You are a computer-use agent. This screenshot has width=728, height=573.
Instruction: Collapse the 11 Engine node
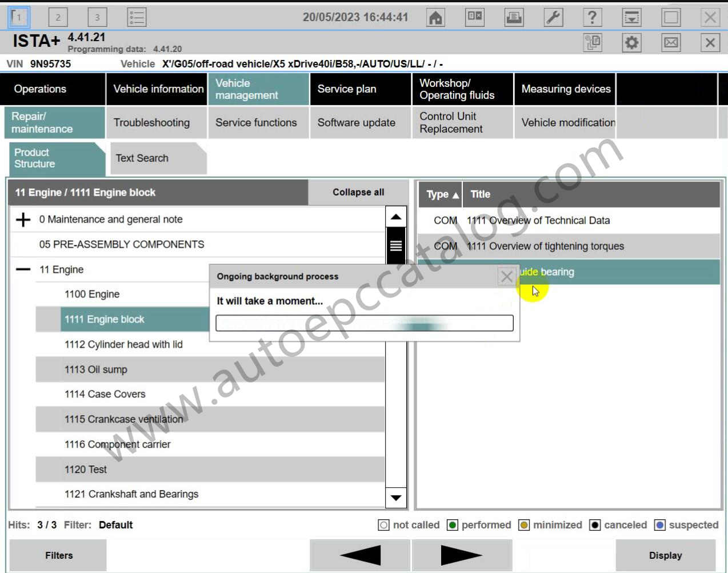pyautogui.click(x=23, y=269)
